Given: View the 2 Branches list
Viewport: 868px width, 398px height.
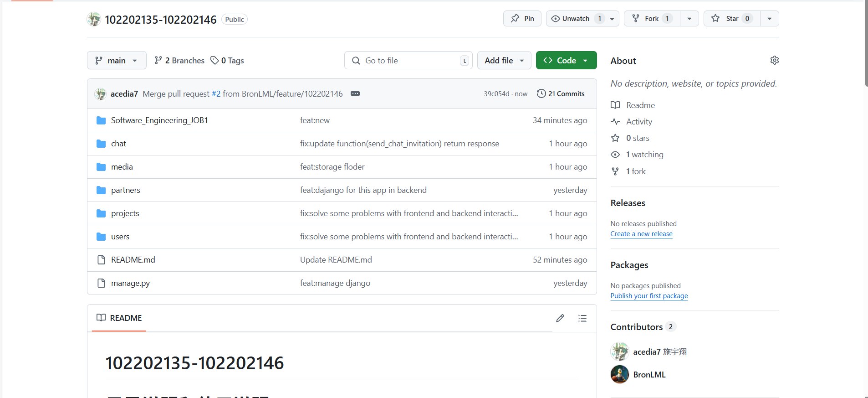Looking at the screenshot, I should (x=179, y=61).
